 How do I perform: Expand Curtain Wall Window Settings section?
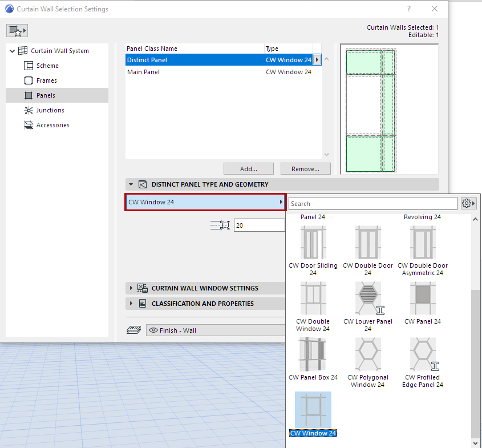[131, 288]
